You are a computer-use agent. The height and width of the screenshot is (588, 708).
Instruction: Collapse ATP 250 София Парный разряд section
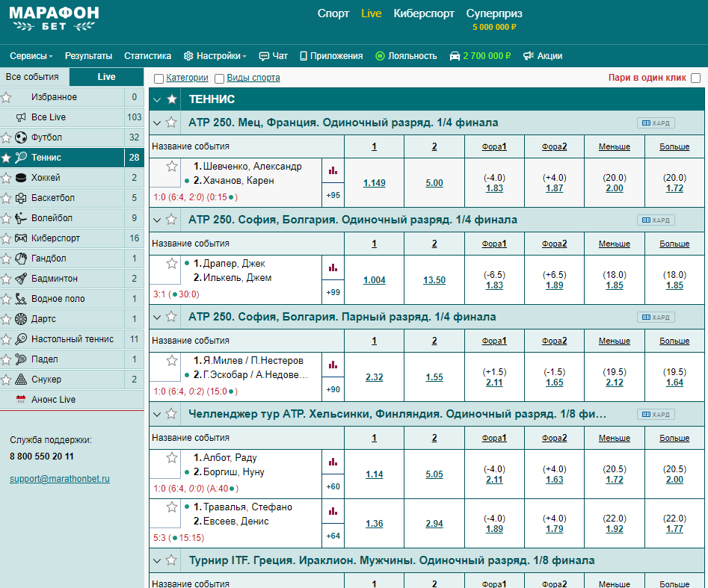coord(157,318)
